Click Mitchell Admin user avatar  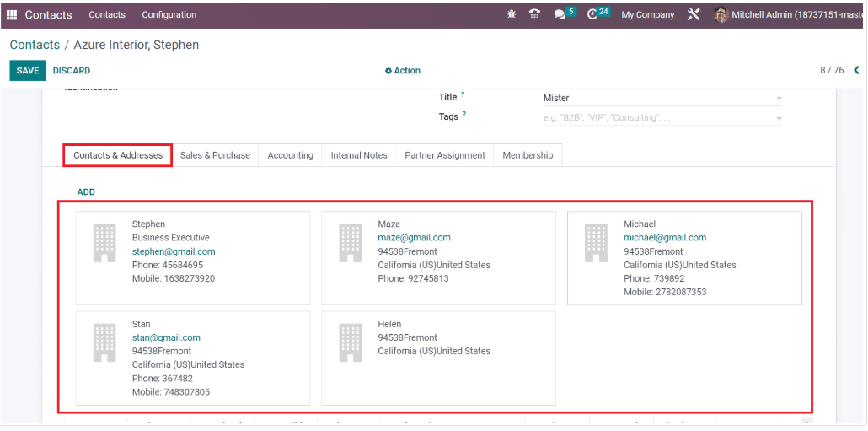pos(721,14)
